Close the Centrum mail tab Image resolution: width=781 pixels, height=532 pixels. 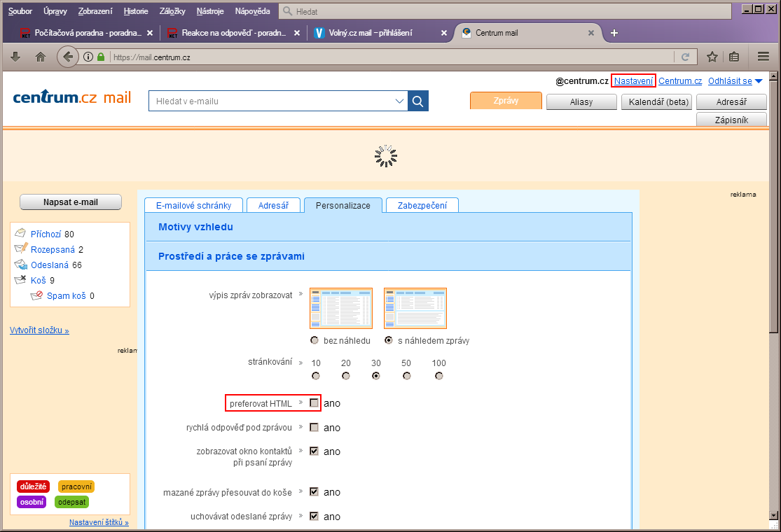tap(591, 33)
